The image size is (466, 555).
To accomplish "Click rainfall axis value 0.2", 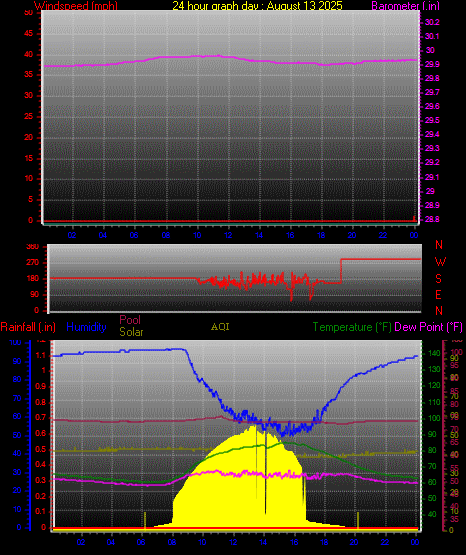I will (41, 496).
